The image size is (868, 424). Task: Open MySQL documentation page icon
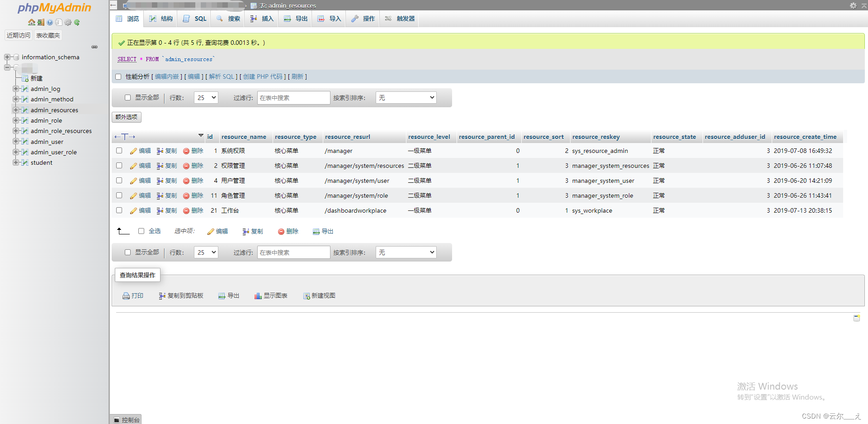click(x=59, y=22)
